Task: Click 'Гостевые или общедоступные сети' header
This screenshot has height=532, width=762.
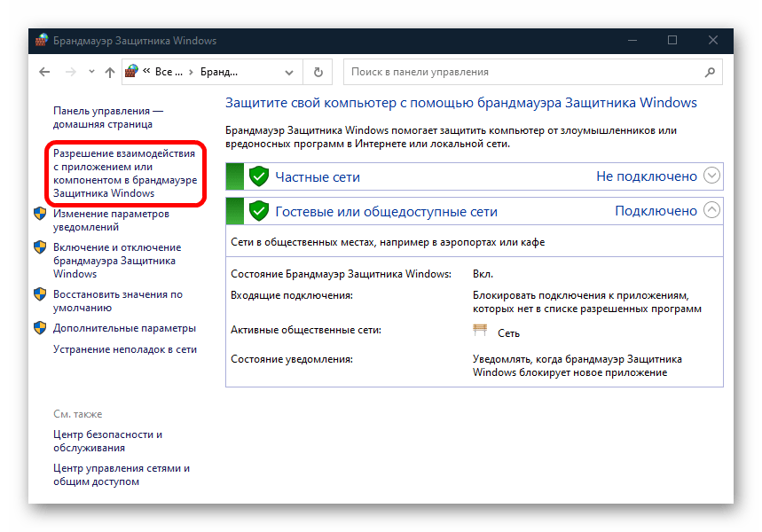Action: [387, 212]
